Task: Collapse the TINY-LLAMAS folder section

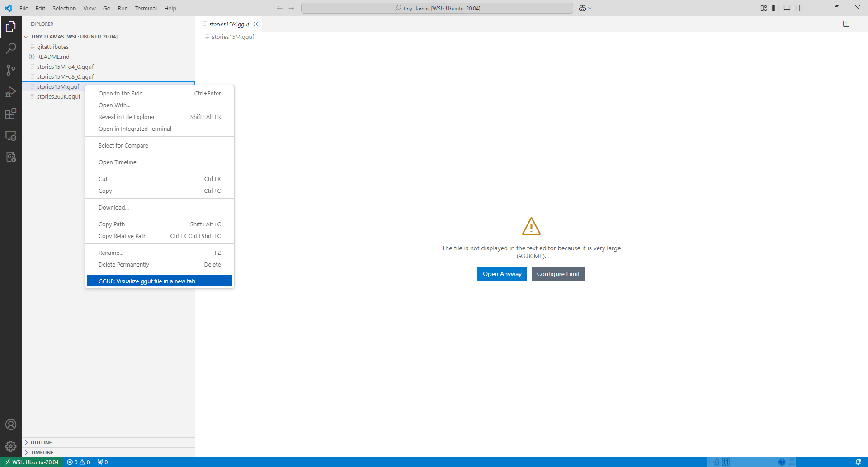Action: (108, 37)
